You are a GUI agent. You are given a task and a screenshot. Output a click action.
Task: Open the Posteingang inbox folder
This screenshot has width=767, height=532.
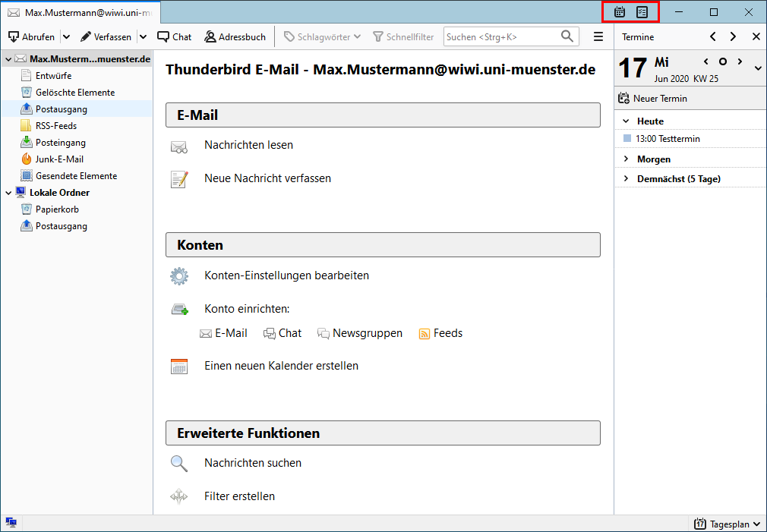[x=60, y=142]
